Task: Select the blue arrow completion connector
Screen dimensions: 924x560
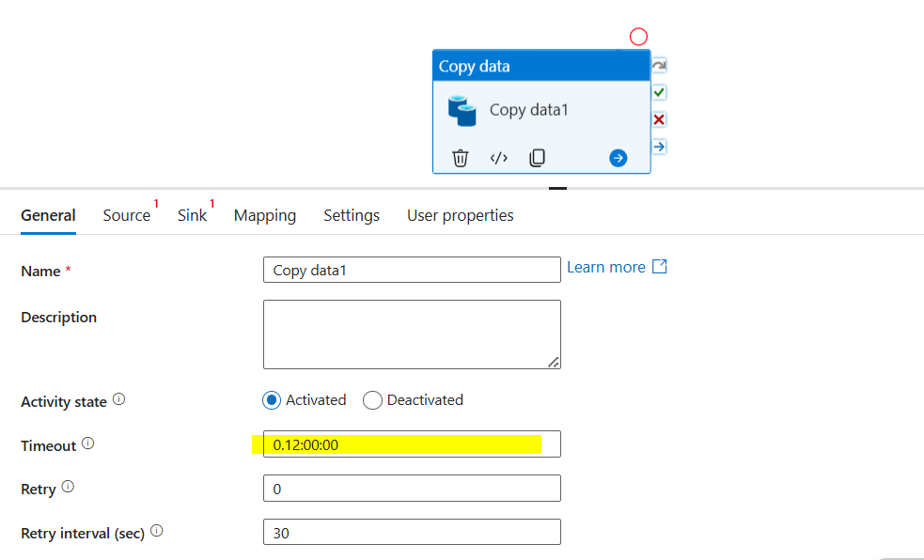Action: click(x=659, y=147)
